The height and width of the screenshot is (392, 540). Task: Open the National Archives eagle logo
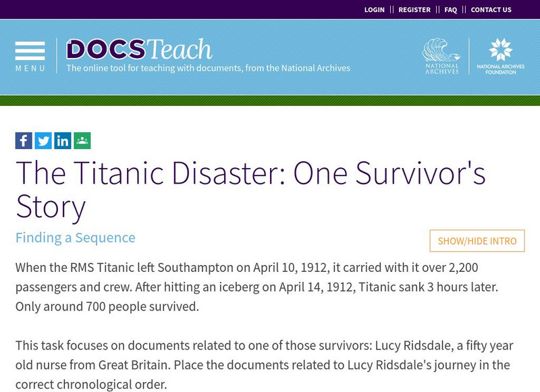442,56
